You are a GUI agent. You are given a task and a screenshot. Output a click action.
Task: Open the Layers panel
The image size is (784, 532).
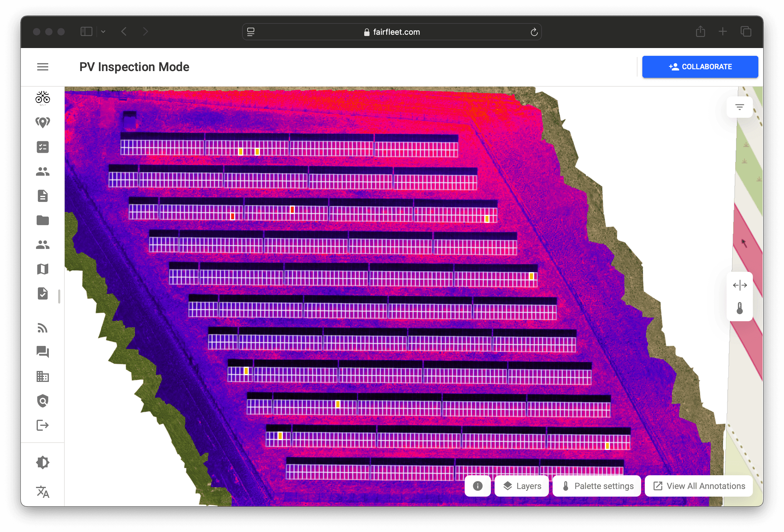pyautogui.click(x=521, y=486)
